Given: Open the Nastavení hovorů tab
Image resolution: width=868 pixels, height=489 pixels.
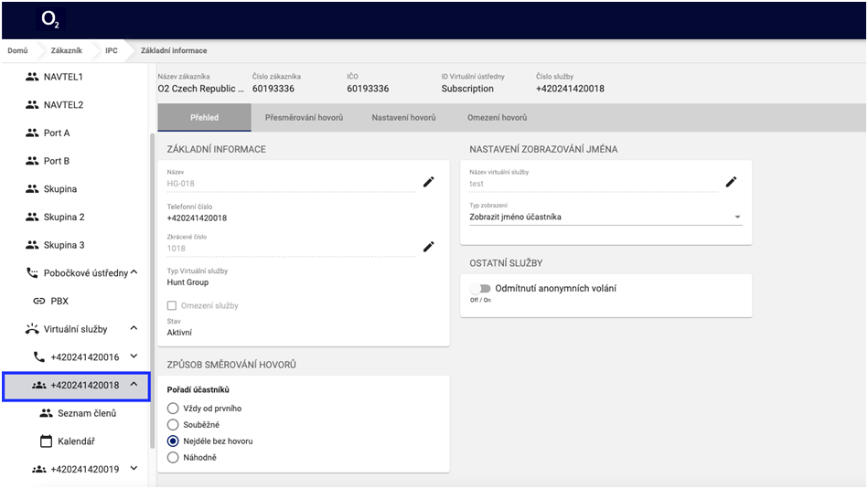Looking at the screenshot, I should pyautogui.click(x=403, y=118).
